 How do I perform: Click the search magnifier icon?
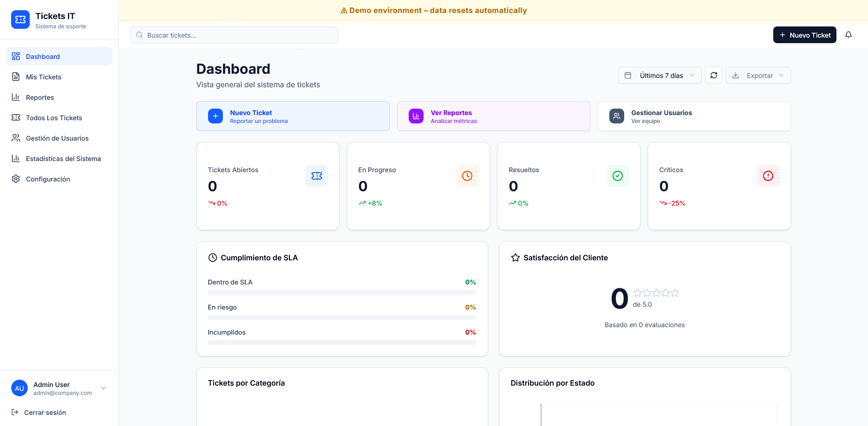[x=139, y=35]
